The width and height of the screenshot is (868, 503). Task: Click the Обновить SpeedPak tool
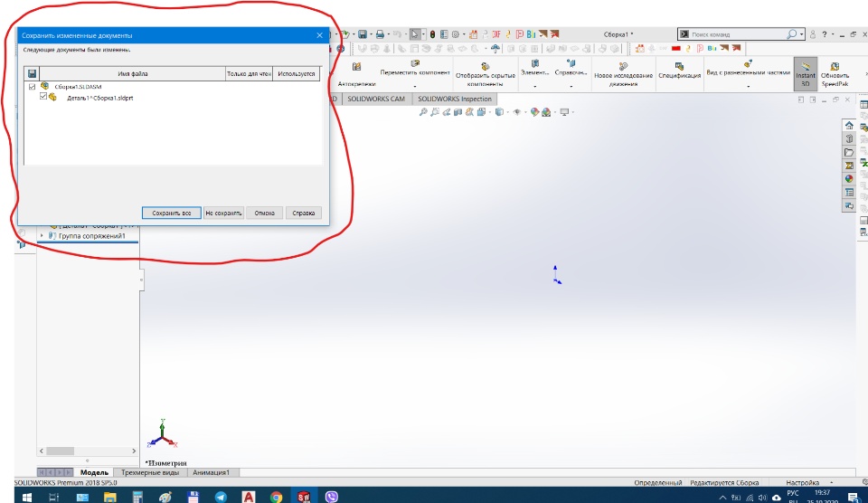coord(835,75)
